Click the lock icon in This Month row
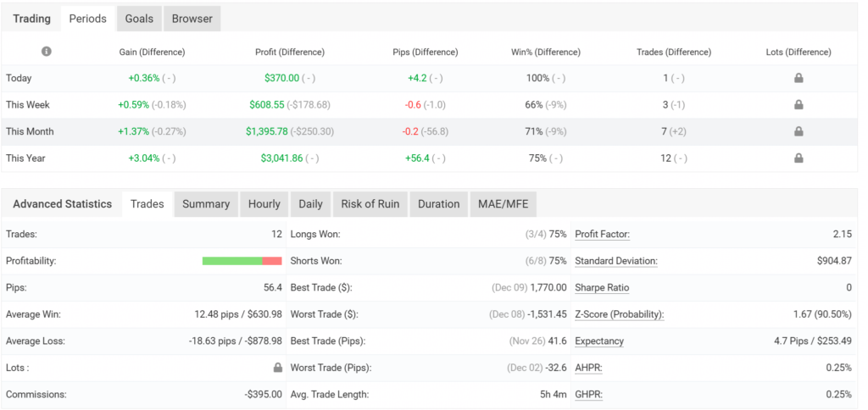Viewport: 868px width, 410px height. pyautogui.click(x=798, y=131)
